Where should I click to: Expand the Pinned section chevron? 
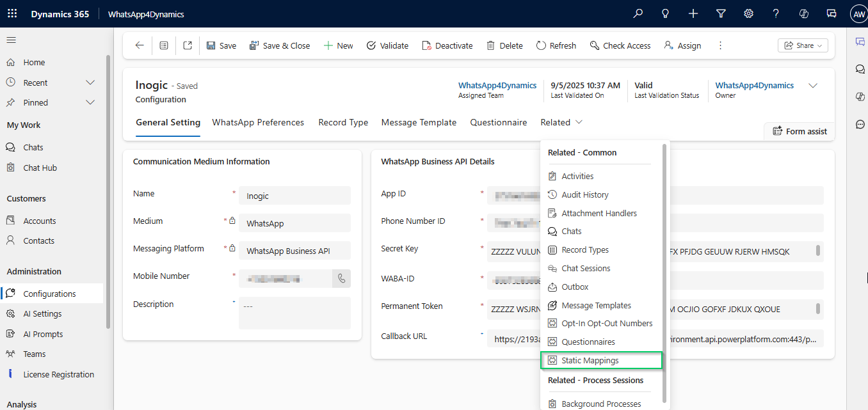coord(90,102)
